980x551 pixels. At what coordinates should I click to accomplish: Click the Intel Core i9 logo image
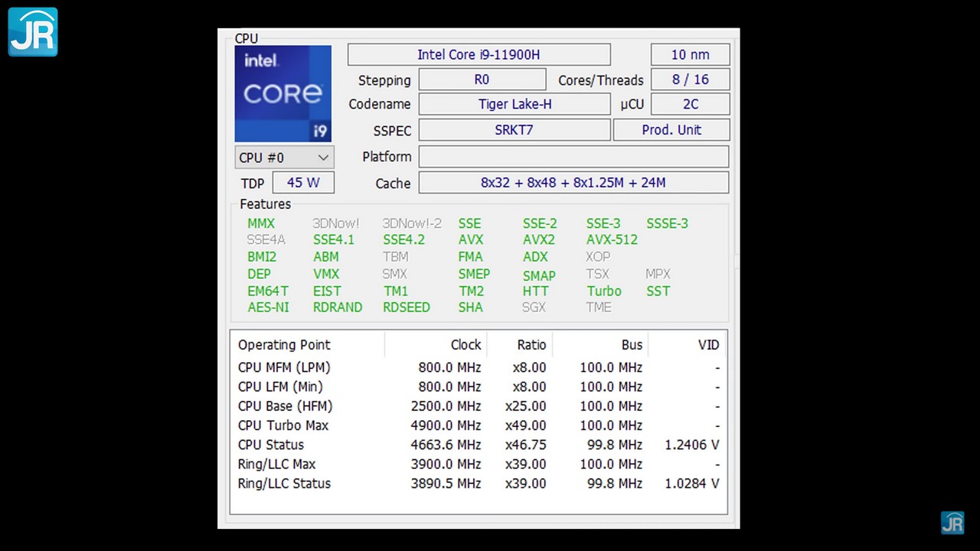click(283, 93)
